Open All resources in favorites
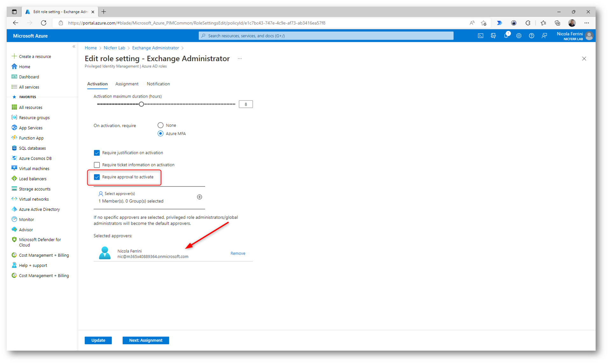 point(31,108)
